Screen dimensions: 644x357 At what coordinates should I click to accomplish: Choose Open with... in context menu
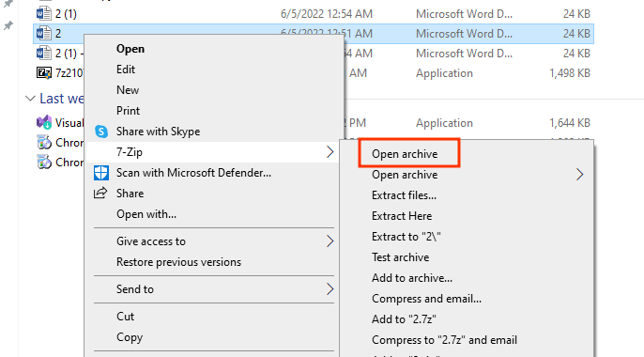(x=146, y=214)
